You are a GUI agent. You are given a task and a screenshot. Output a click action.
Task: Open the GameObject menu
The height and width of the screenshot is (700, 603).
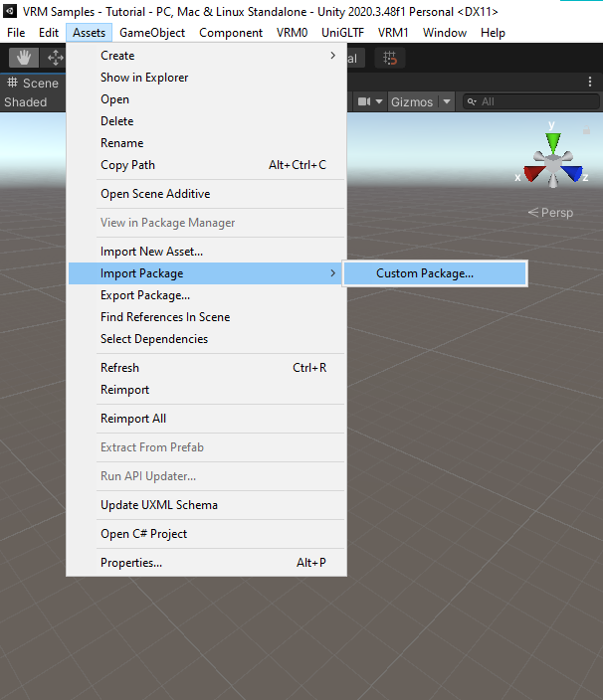click(x=152, y=33)
